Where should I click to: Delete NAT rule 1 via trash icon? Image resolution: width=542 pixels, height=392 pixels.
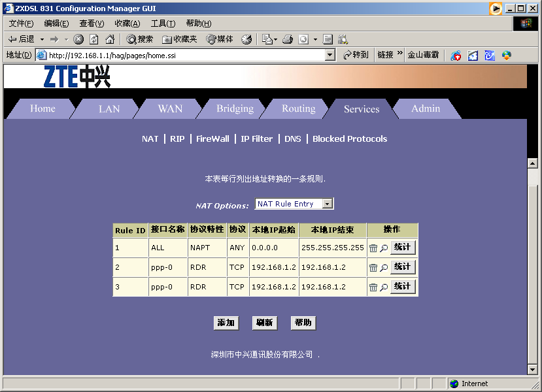(373, 248)
